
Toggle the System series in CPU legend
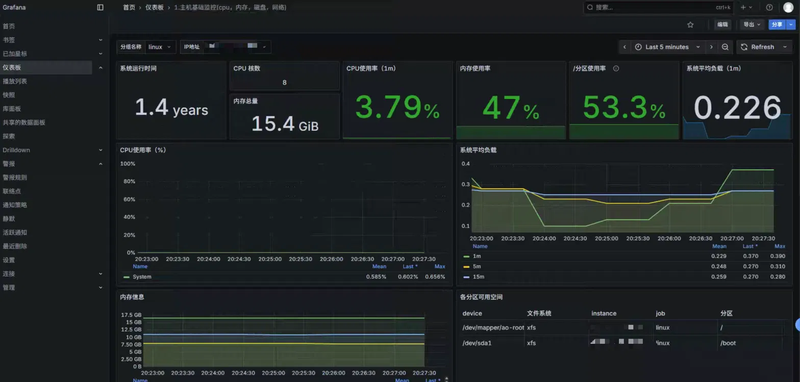[137, 276]
